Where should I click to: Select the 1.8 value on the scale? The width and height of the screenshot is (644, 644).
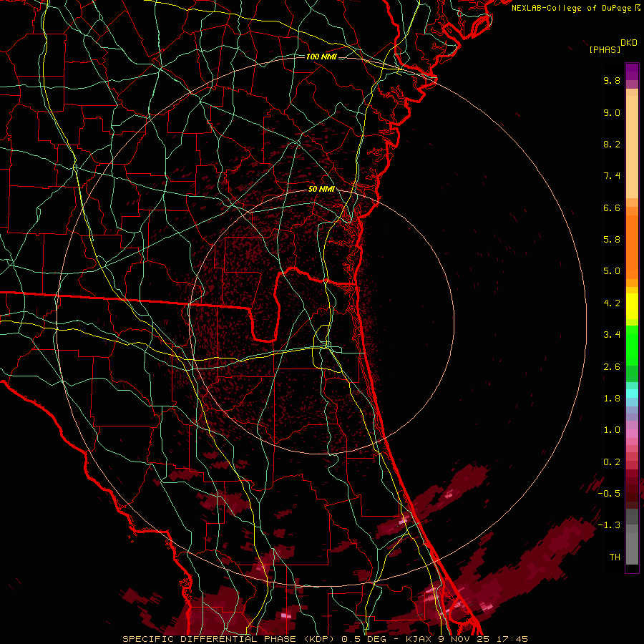[612, 399]
